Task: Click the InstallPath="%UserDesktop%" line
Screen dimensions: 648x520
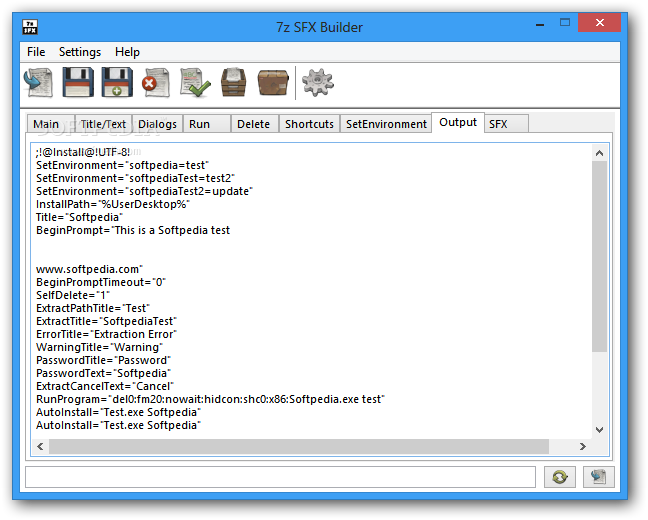Action: (113, 204)
